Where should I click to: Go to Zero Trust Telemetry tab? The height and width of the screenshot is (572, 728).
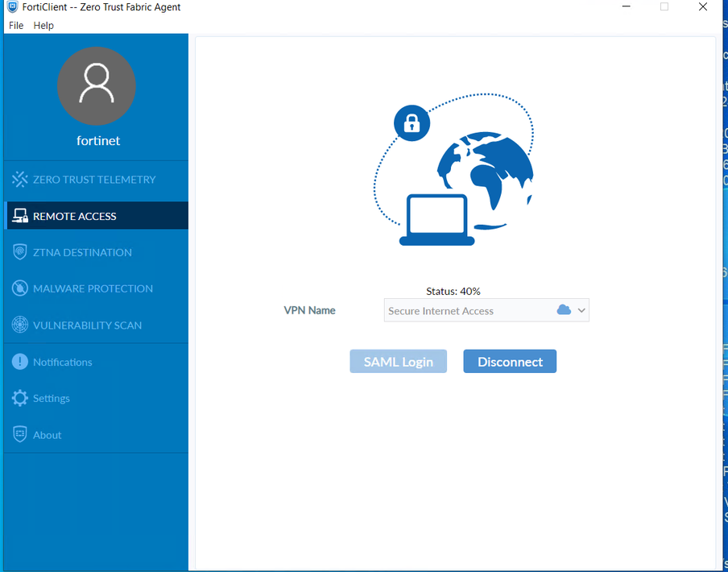pos(96,179)
